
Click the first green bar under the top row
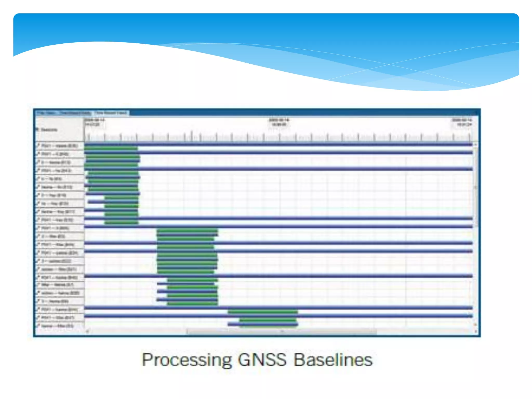click(111, 148)
